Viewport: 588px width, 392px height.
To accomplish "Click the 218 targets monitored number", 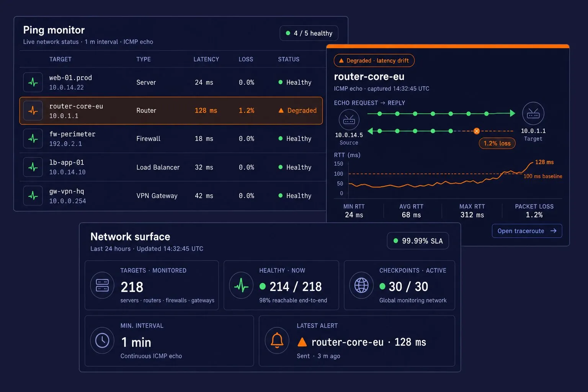I will 132,287.
